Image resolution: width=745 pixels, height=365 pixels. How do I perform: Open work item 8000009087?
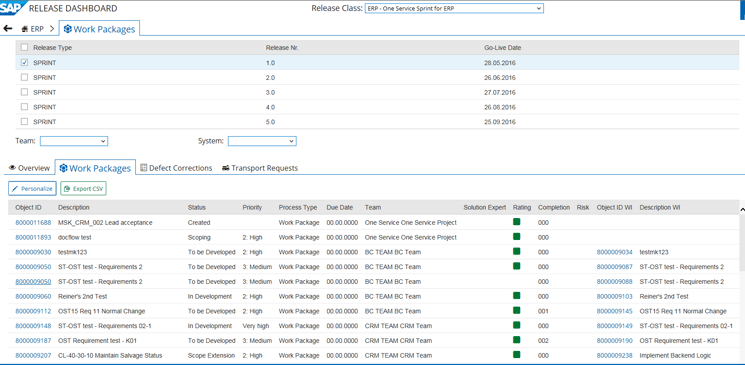(614, 267)
